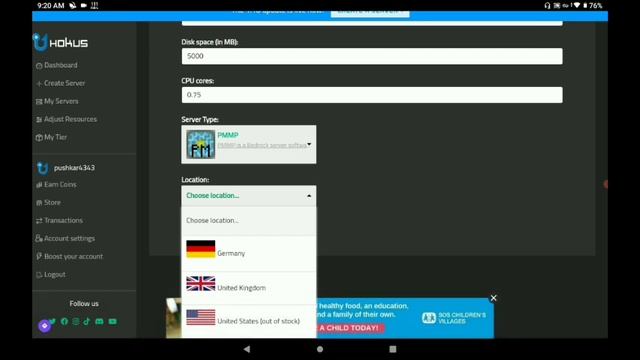Image resolution: width=640 pixels, height=360 pixels.
Task: Click Logout link
Action: 55,274
